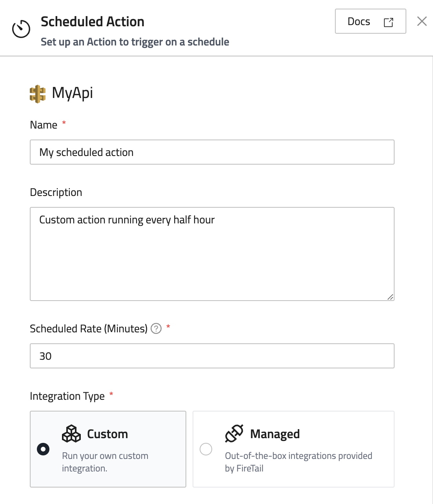Screen dimensions: 433x504
Task: Click the MyApi name text
Action: 73,93
